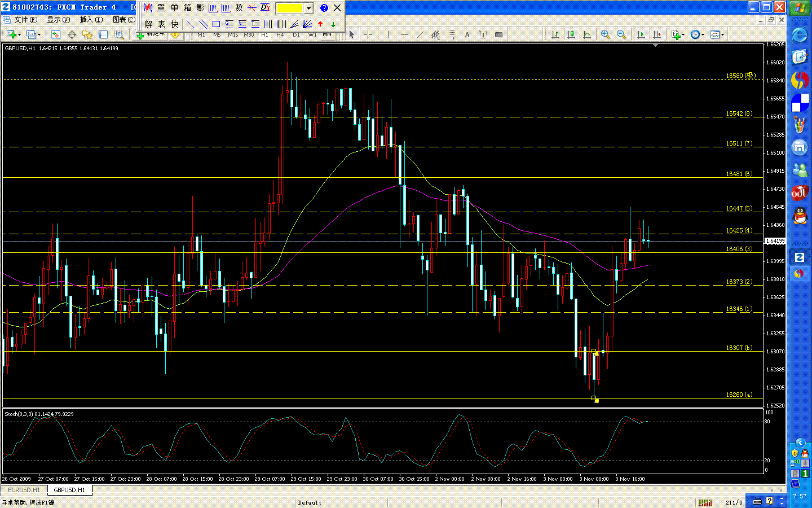
Task: Open the arrows/shapes tool button
Action: pyautogui.click(x=498, y=34)
